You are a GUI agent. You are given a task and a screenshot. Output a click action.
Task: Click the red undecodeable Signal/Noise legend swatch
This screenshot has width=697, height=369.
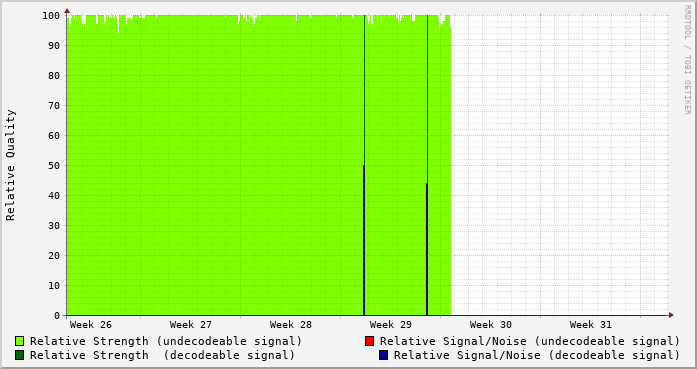tap(369, 341)
